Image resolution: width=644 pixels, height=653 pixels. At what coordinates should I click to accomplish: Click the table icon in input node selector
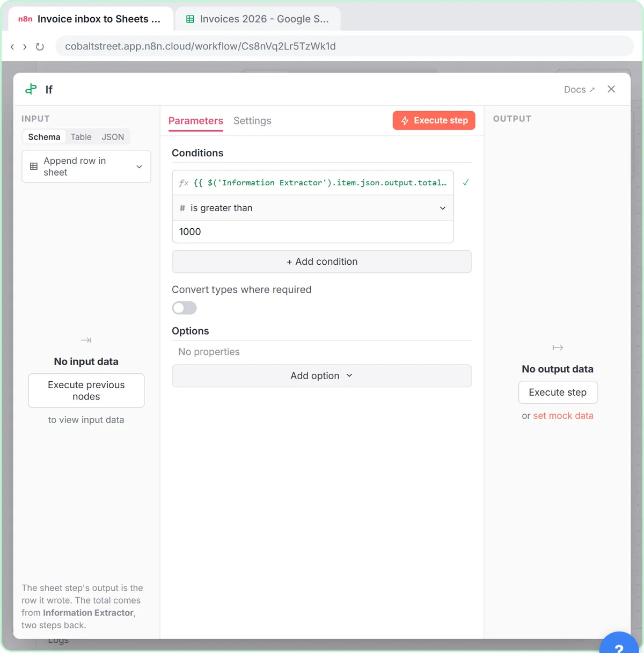point(34,166)
